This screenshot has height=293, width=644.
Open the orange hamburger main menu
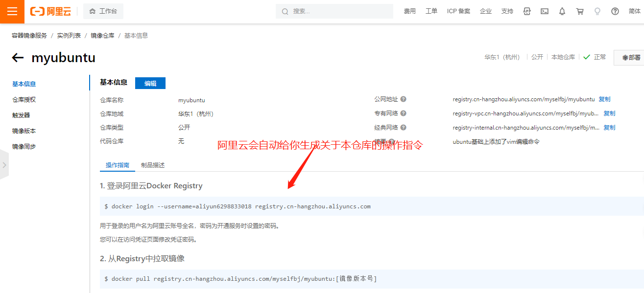(12, 11)
